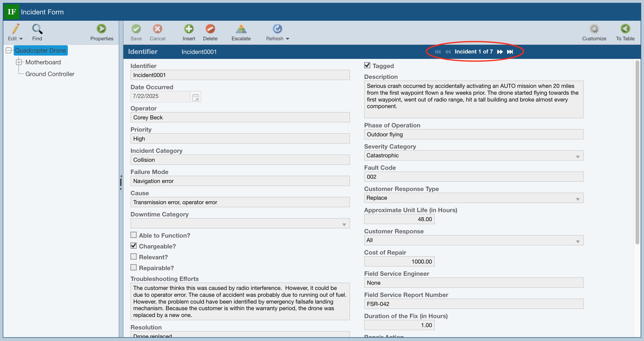This screenshot has height=341, width=644.
Task: Open calendar picker for Date Occurred
Action: pos(196,97)
